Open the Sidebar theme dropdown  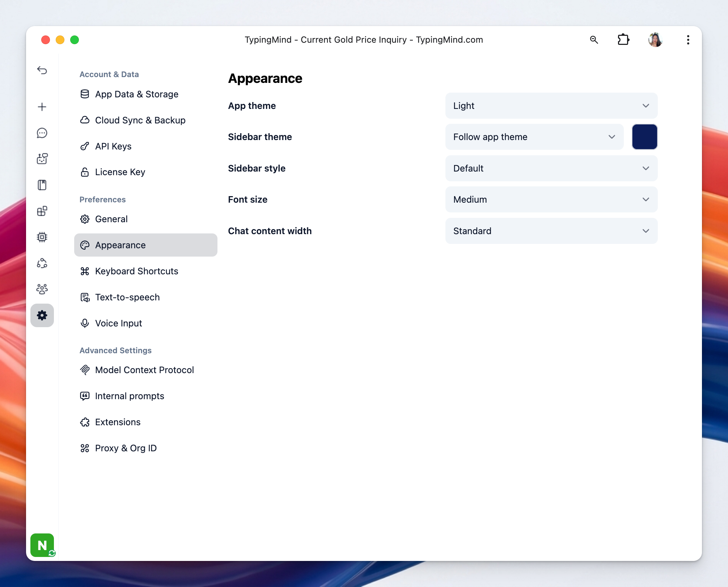tap(534, 137)
